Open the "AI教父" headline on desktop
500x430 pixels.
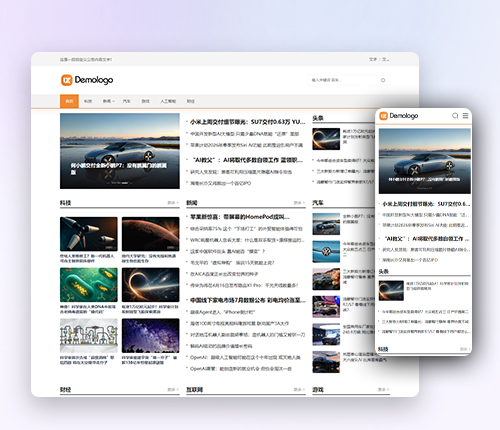248,160
